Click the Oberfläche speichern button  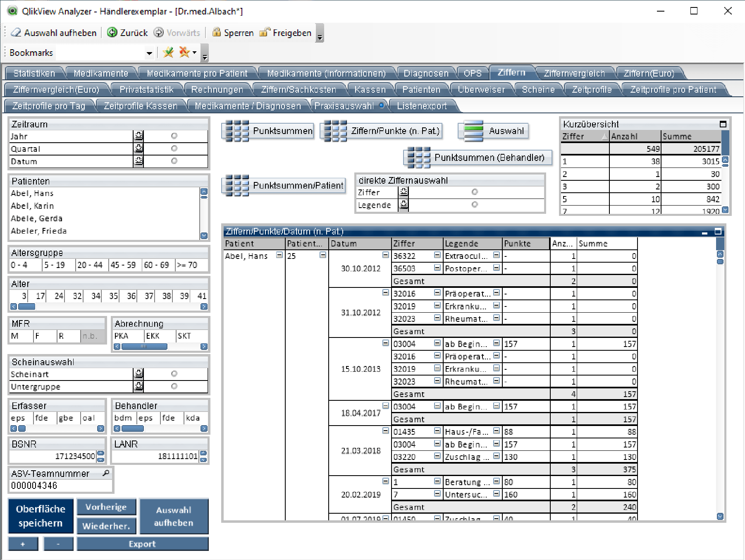41,516
